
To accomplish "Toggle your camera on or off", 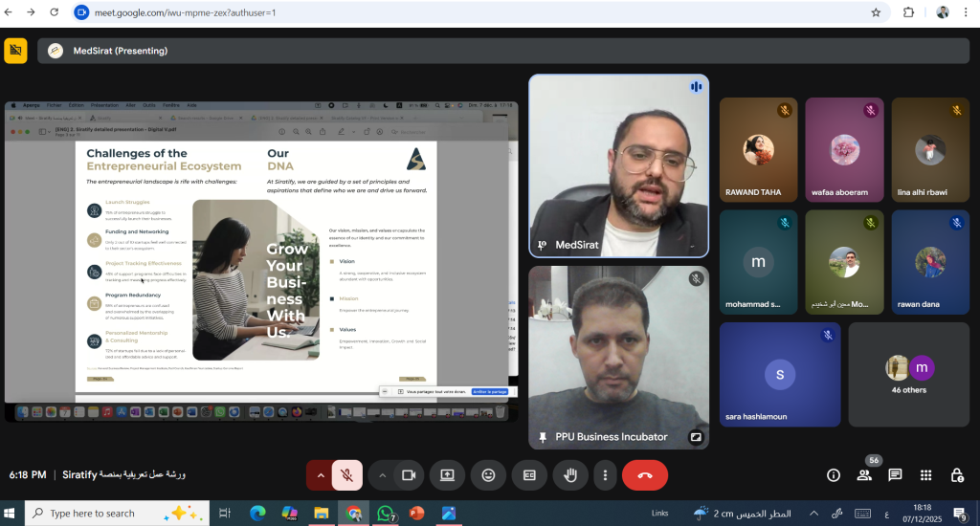I will coord(409,474).
